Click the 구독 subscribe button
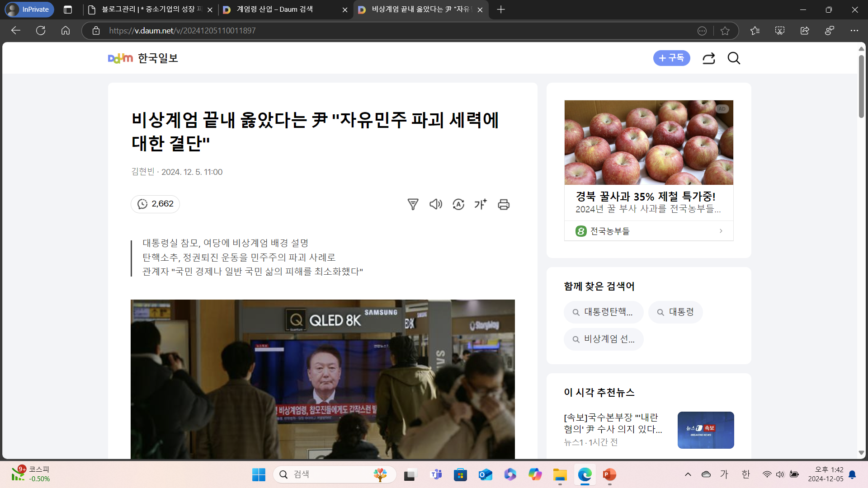868x488 pixels. (x=671, y=58)
